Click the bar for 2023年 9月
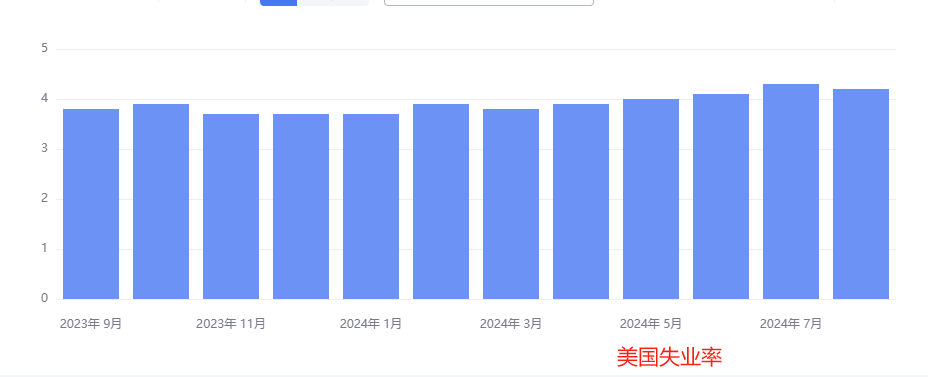Image resolution: width=928 pixels, height=377 pixels. click(x=91, y=204)
